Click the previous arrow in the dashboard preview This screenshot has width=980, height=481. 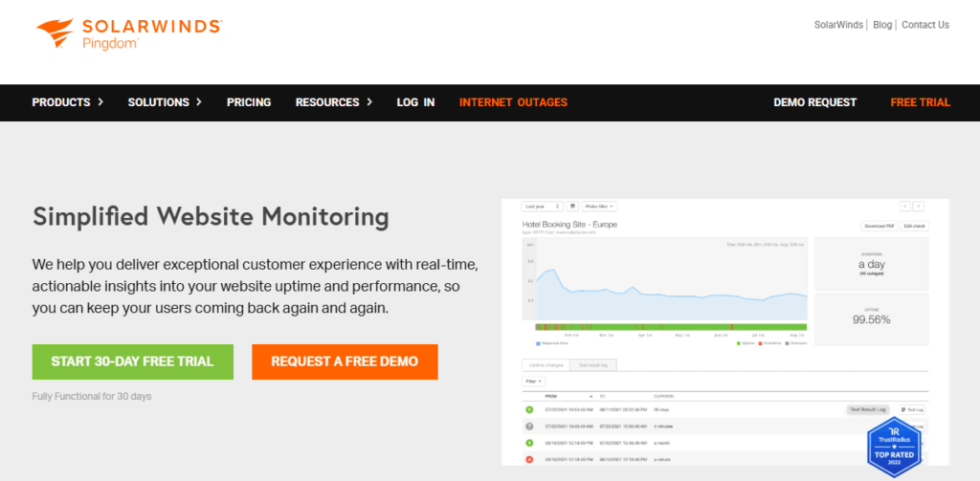coord(904,207)
